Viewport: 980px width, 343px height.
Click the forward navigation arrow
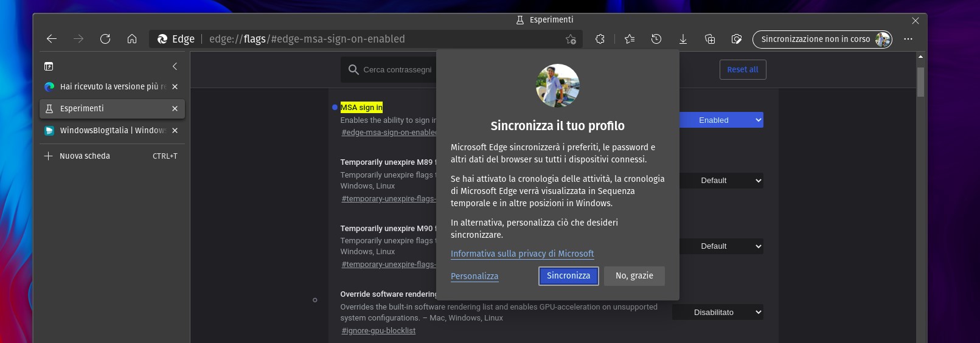(x=78, y=39)
